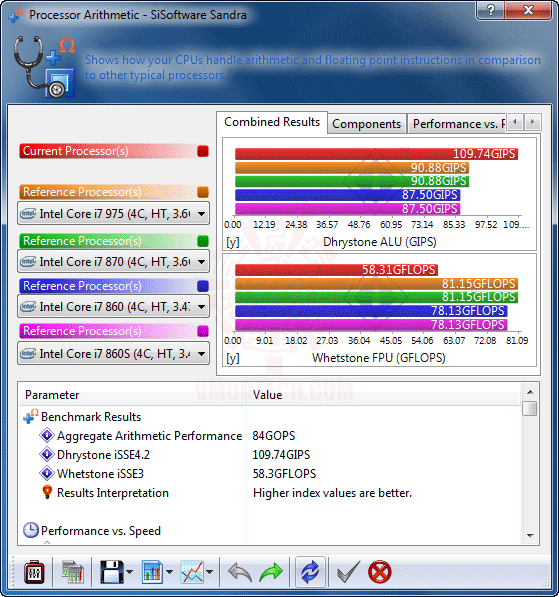Click the blue Reference Processor color swatch

click(203, 286)
